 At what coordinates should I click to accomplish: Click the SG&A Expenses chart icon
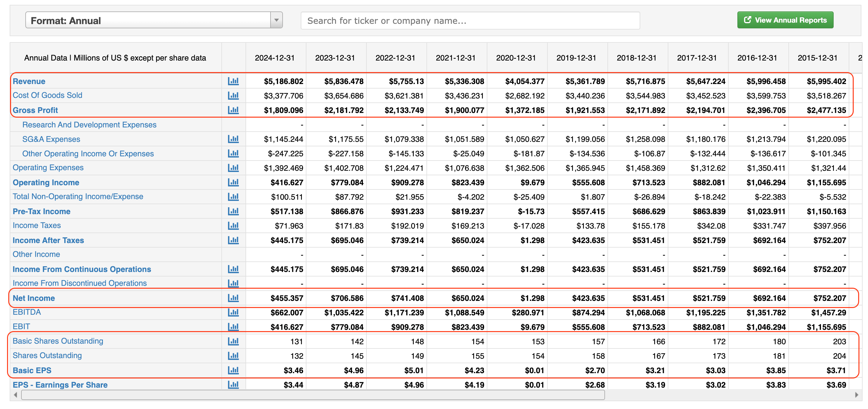[233, 139]
